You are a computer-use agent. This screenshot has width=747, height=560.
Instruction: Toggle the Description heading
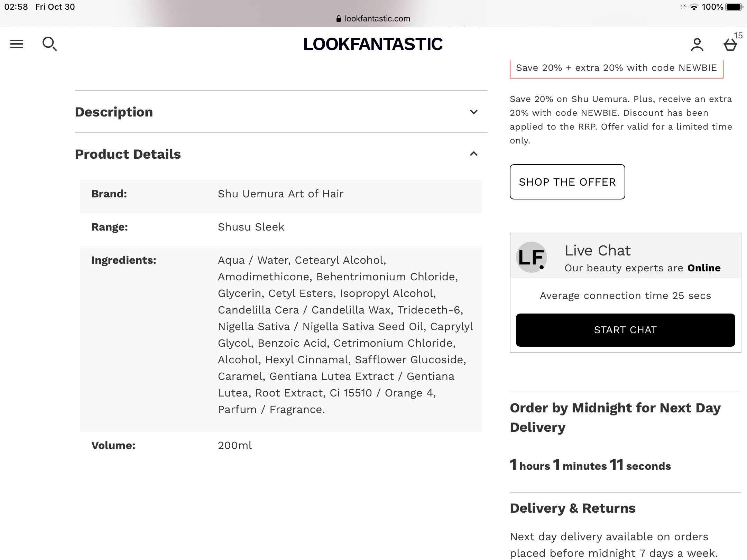click(114, 112)
